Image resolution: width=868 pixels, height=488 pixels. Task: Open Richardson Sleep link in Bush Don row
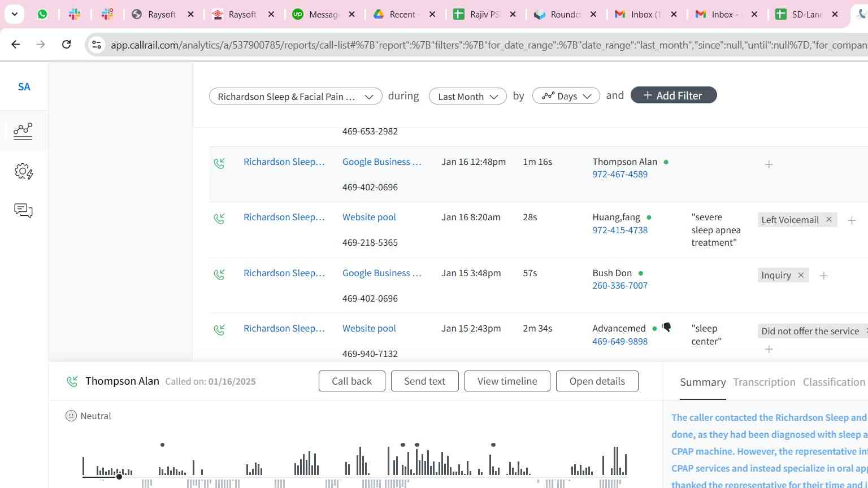click(284, 273)
